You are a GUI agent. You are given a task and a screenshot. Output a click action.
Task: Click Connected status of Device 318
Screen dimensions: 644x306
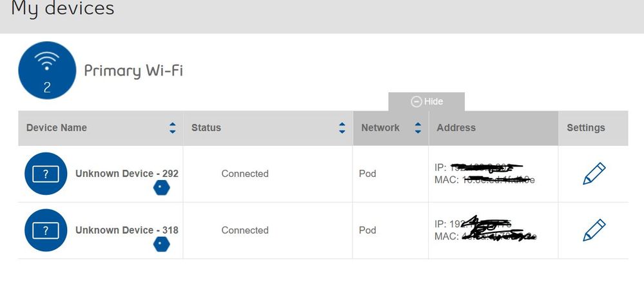[245, 230]
